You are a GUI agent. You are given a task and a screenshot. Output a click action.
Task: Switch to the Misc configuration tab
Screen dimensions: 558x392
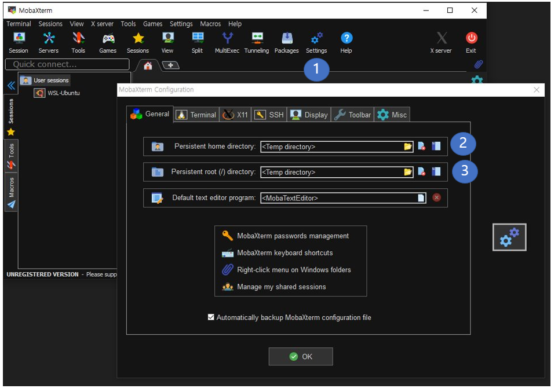click(392, 115)
